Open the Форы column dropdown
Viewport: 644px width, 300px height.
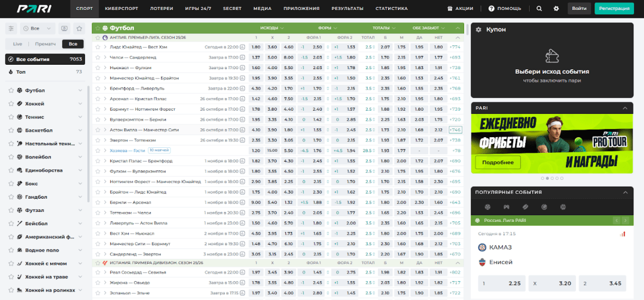click(x=327, y=28)
